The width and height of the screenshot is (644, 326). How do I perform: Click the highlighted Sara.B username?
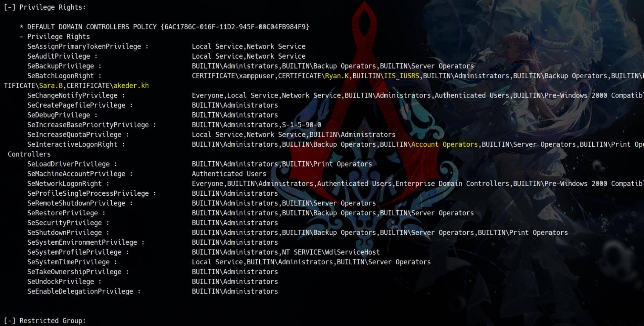(51, 85)
